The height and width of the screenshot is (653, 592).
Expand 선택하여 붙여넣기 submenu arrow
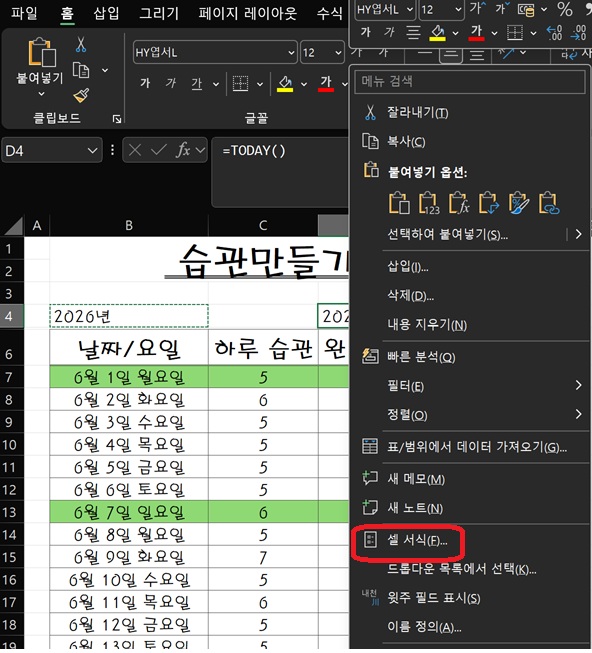click(578, 234)
